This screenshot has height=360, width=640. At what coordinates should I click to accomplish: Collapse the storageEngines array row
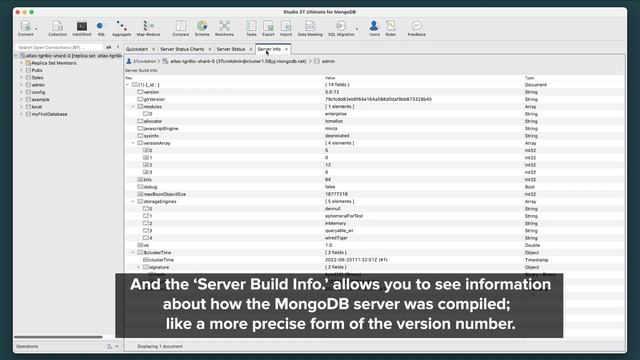click(x=133, y=202)
